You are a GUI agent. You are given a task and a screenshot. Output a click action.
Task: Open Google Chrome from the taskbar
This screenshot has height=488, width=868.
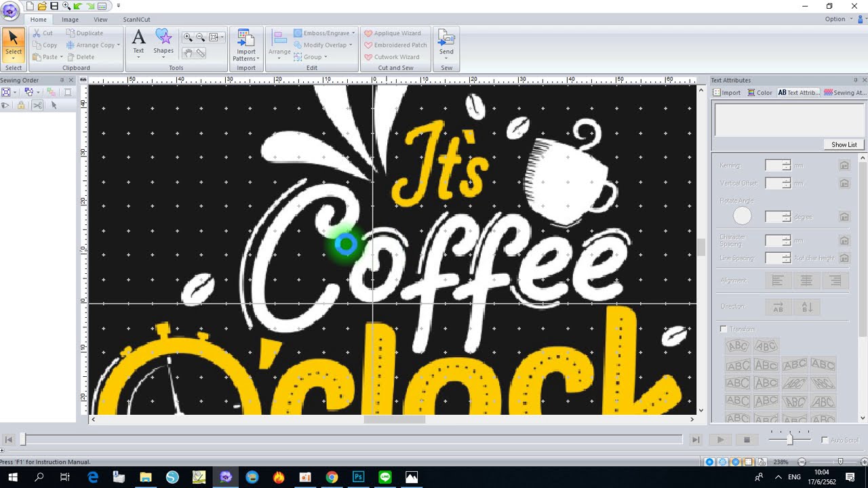pos(332,477)
